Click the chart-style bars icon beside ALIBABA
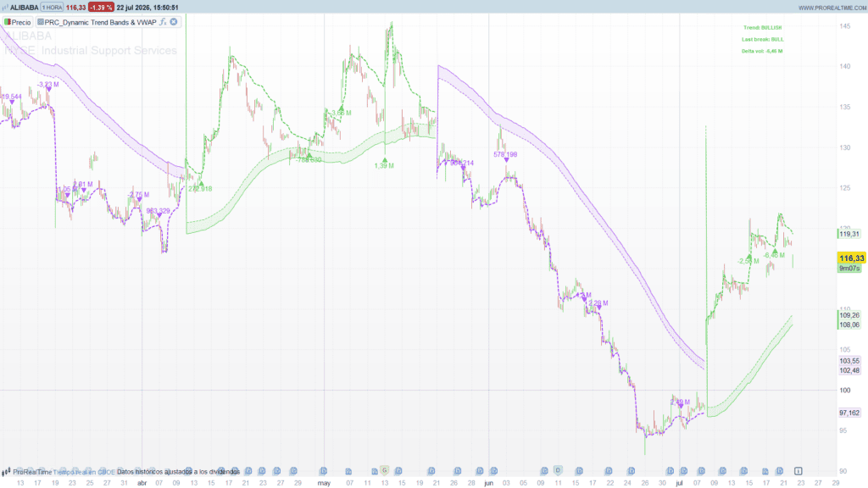This screenshot has height=488, width=868. tap(6, 8)
